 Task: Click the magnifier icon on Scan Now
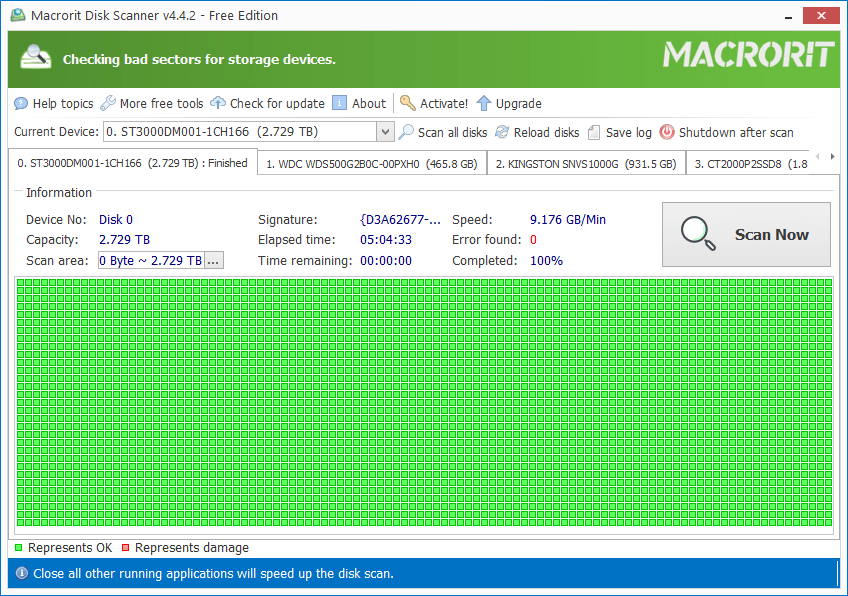click(698, 234)
